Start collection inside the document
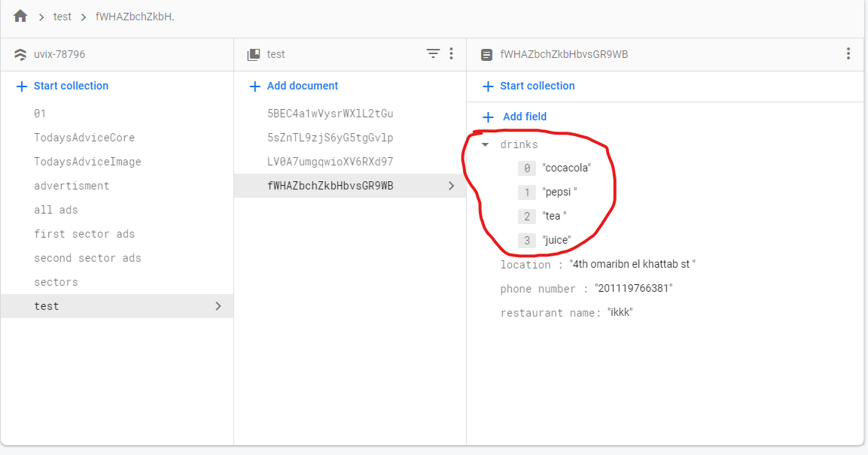 pos(528,86)
